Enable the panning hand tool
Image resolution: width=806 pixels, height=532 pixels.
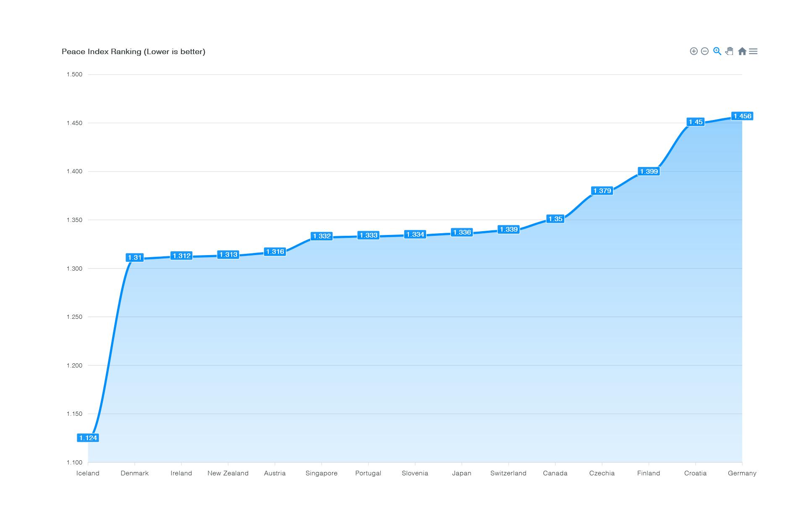(x=729, y=51)
